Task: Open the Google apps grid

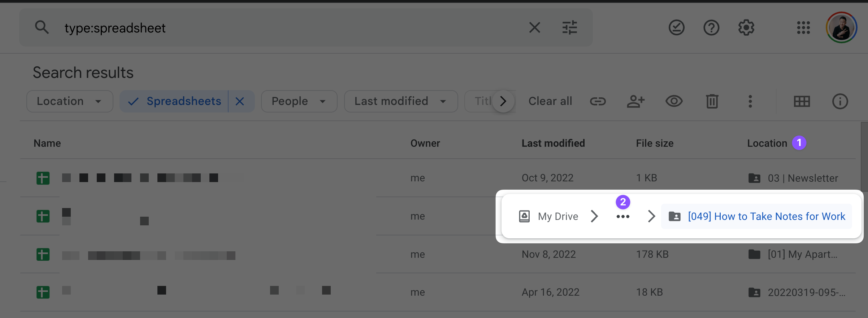Action: [x=803, y=27]
